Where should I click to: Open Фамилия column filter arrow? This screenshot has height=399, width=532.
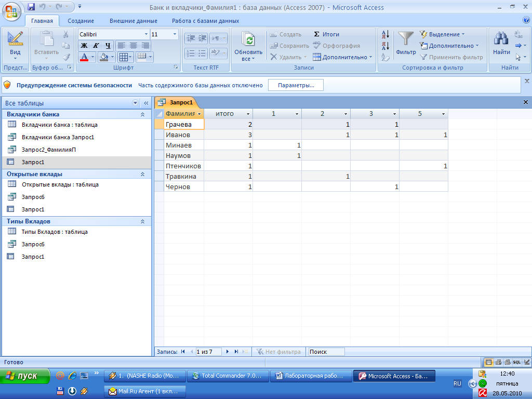tap(199, 114)
